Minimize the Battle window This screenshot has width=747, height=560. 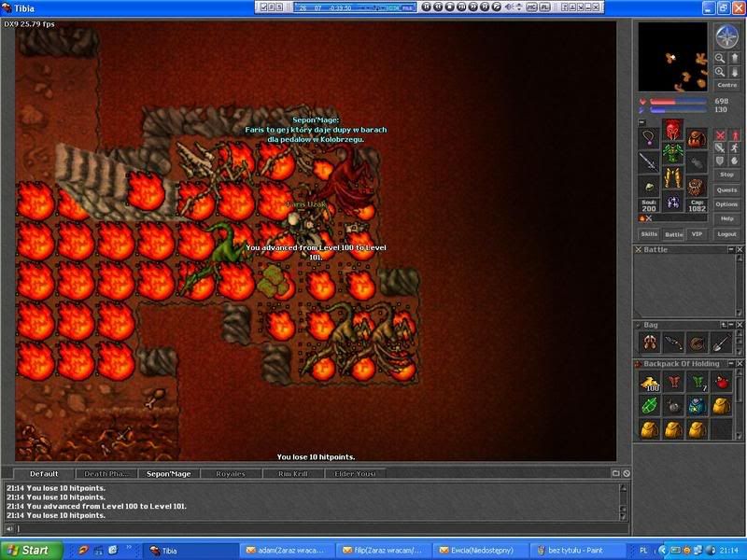731,249
